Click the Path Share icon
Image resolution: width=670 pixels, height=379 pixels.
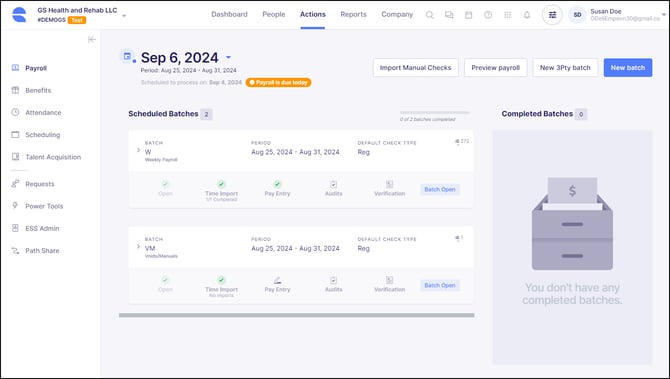tap(15, 250)
